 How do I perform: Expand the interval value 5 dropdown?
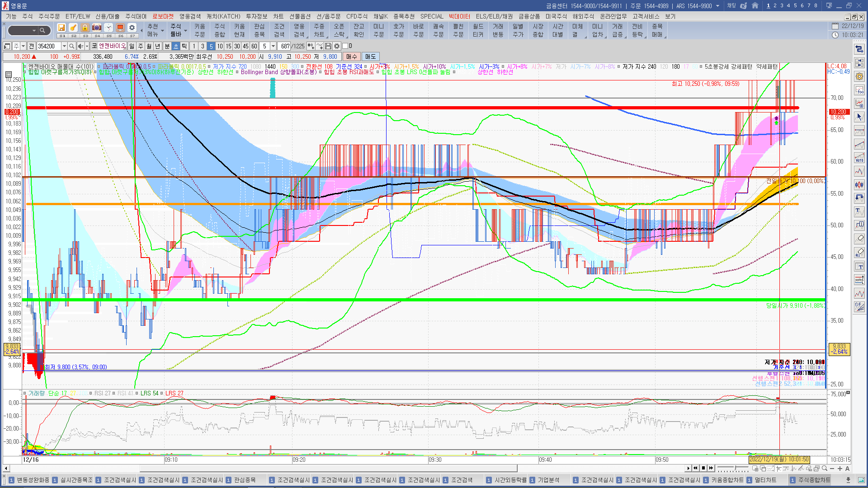click(x=273, y=46)
